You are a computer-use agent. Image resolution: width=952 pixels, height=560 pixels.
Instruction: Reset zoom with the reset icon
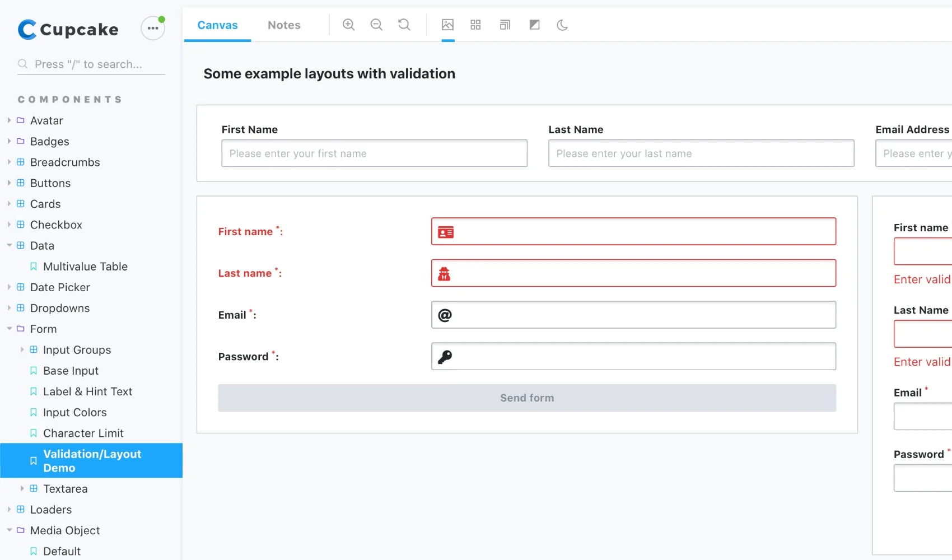coord(404,25)
